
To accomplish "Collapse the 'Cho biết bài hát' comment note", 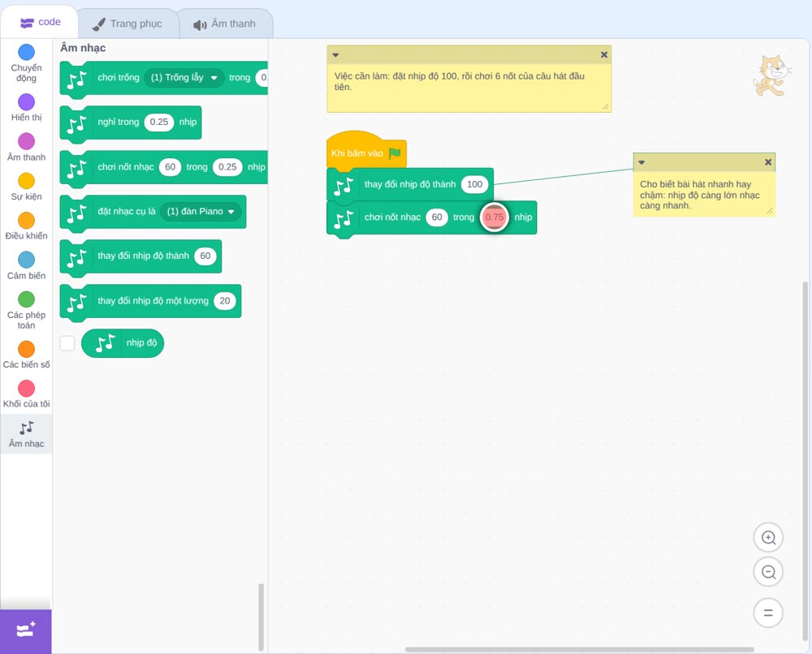I will pos(641,162).
